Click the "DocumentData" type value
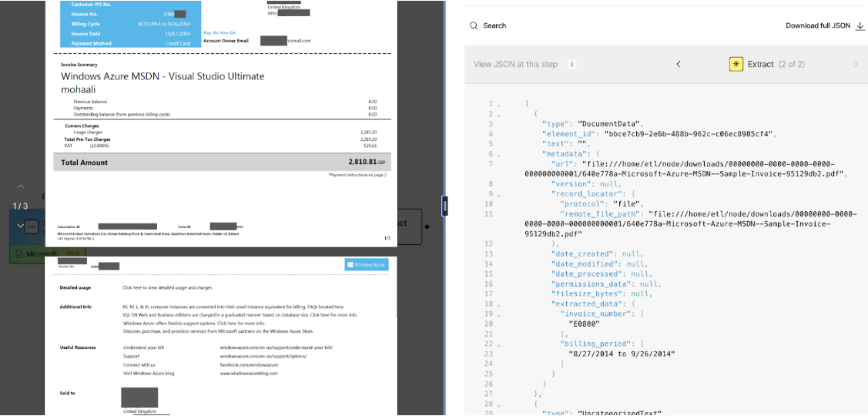The width and height of the screenshot is (868, 416). 608,124
